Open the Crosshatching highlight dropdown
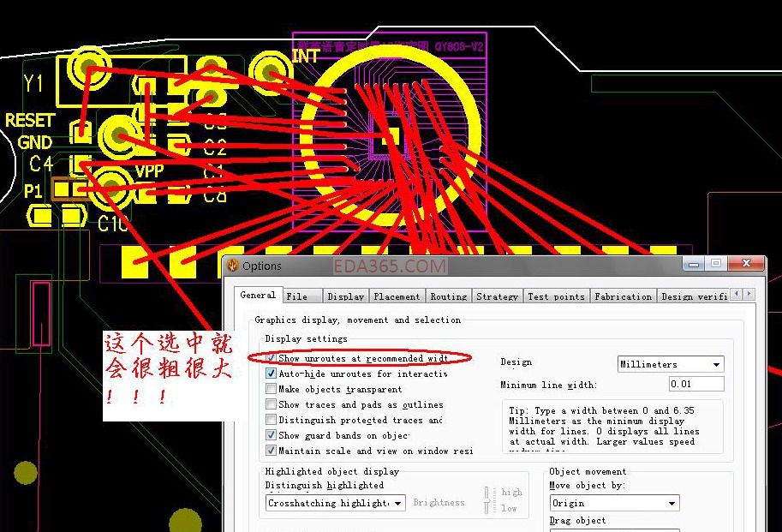This screenshot has height=532, width=782. point(335,503)
